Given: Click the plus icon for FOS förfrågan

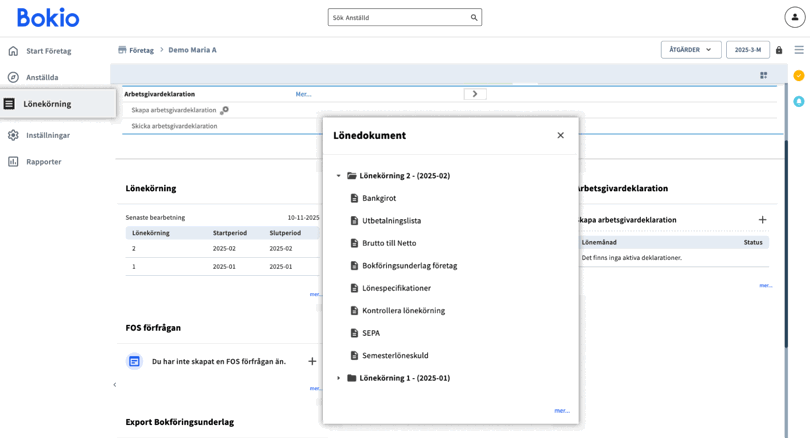Looking at the screenshot, I should click(x=312, y=361).
